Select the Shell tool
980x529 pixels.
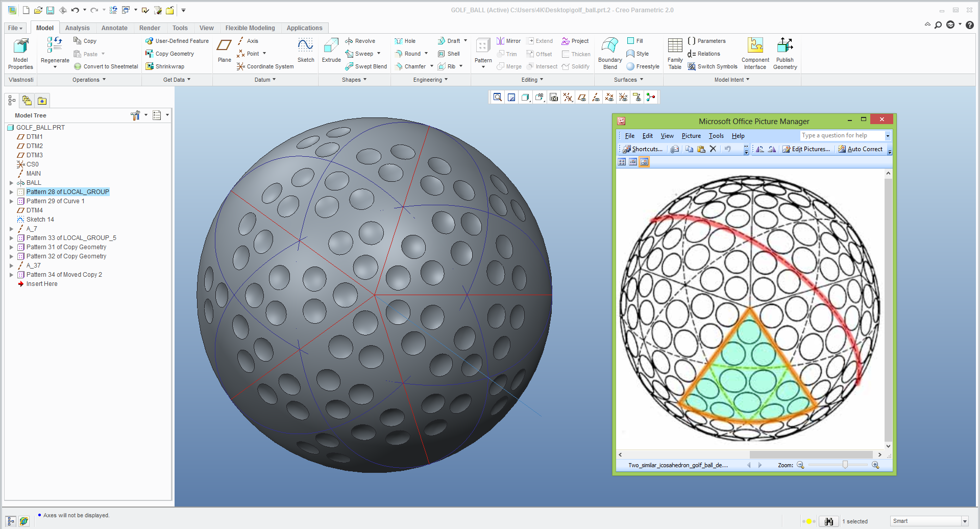click(450, 54)
